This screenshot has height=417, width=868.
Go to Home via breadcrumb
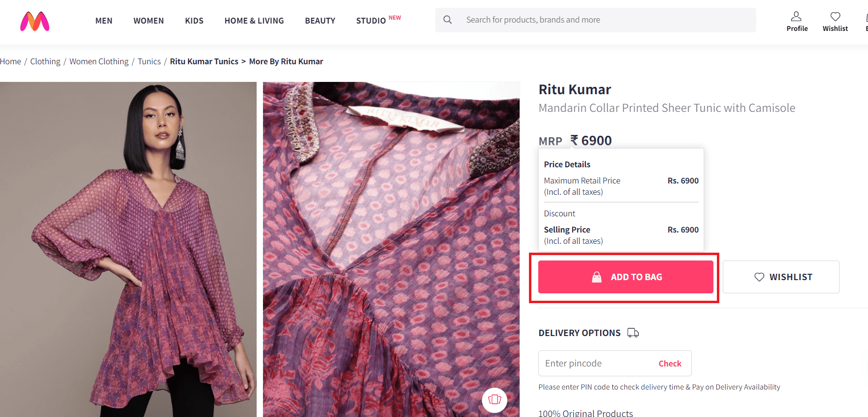tap(10, 61)
